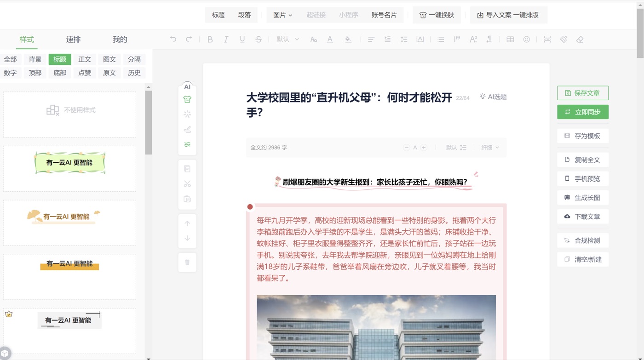The image size is (644, 360).
Task: Click the format painter icon
Action: pyautogui.click(x=563, y=40)
